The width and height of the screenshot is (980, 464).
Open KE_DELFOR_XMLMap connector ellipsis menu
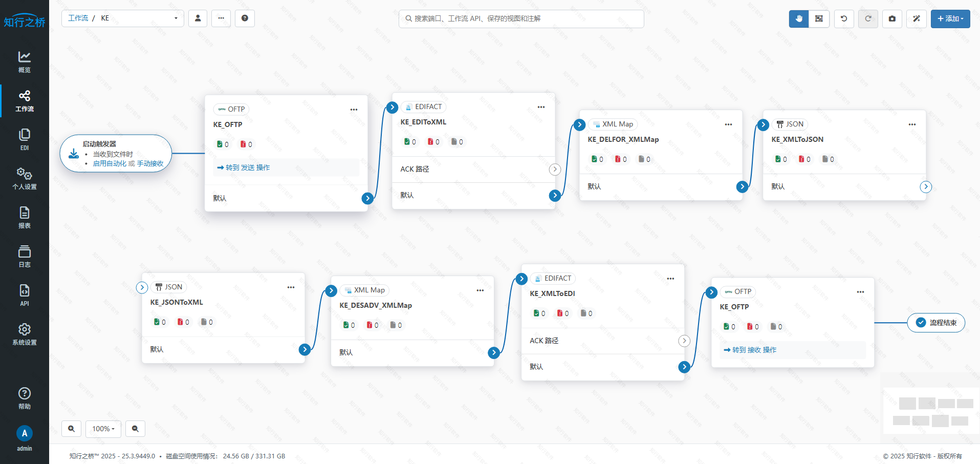(x=728, y=124)
